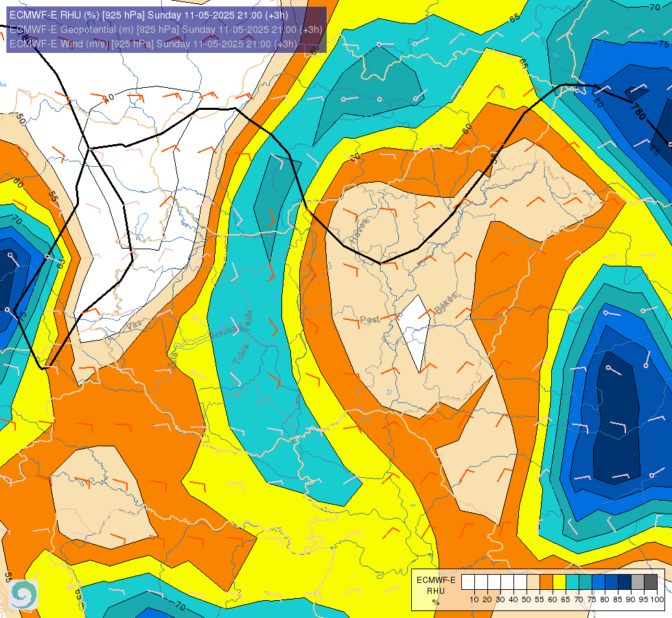Pick the orange 55–60 legend swatch
This screenshot has height=618, width=672.
click(546, 582)
